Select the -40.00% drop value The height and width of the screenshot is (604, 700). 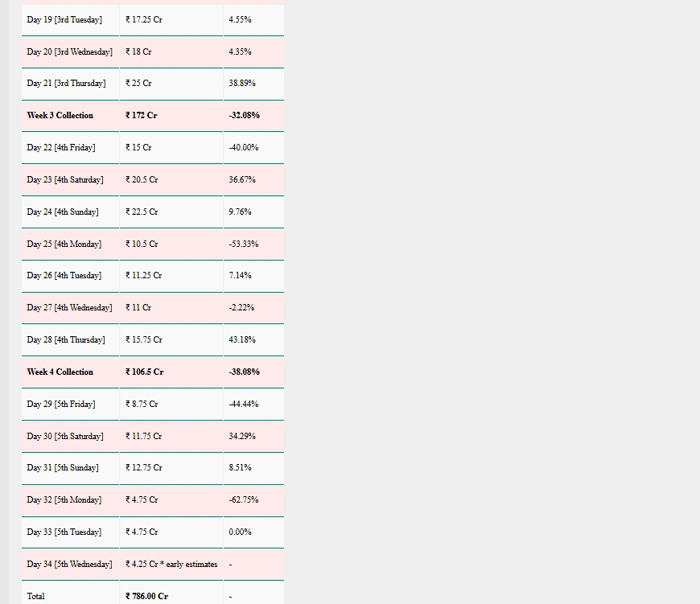pyautogui.click(x=244, y=148)
